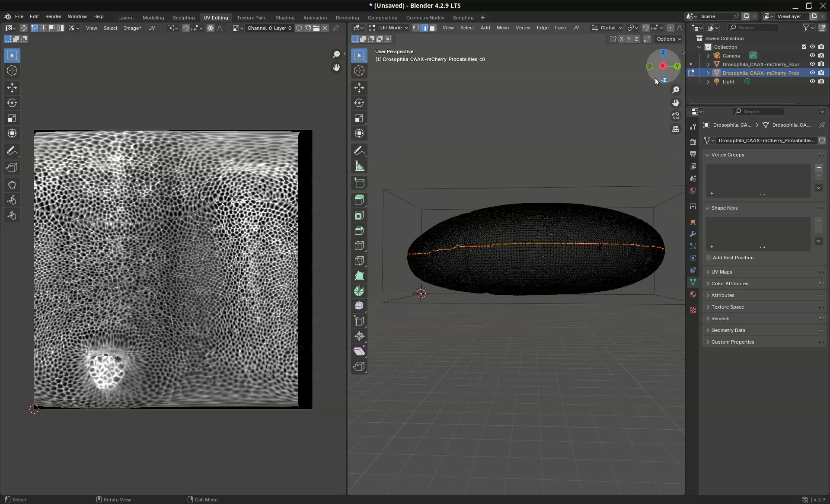
Task: Switch to the Shading workspace tab
Action: [285, 18]
